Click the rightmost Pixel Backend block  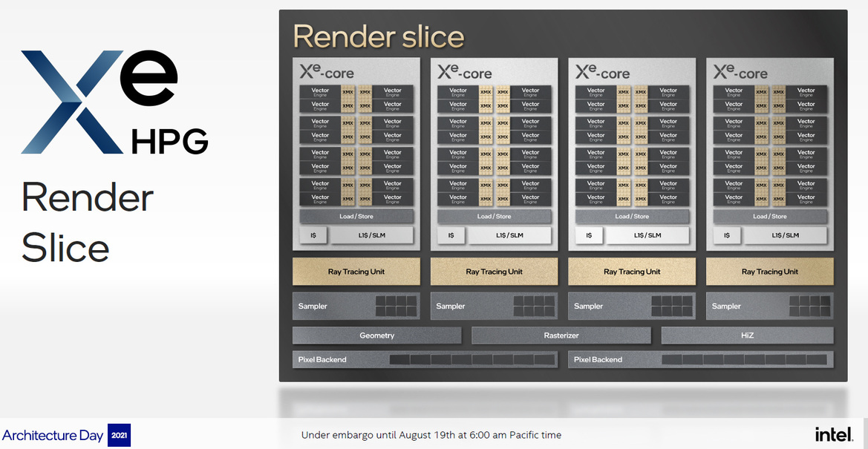pos(701,360)
